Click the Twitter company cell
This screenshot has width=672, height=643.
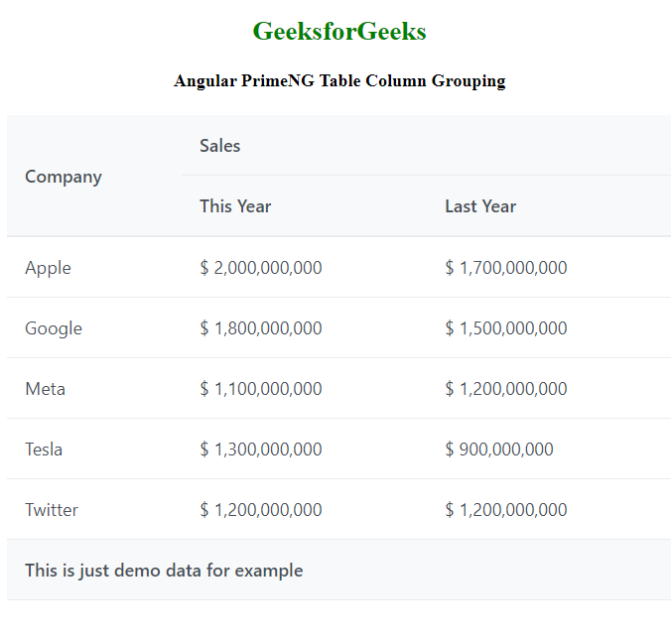(52, 510)
